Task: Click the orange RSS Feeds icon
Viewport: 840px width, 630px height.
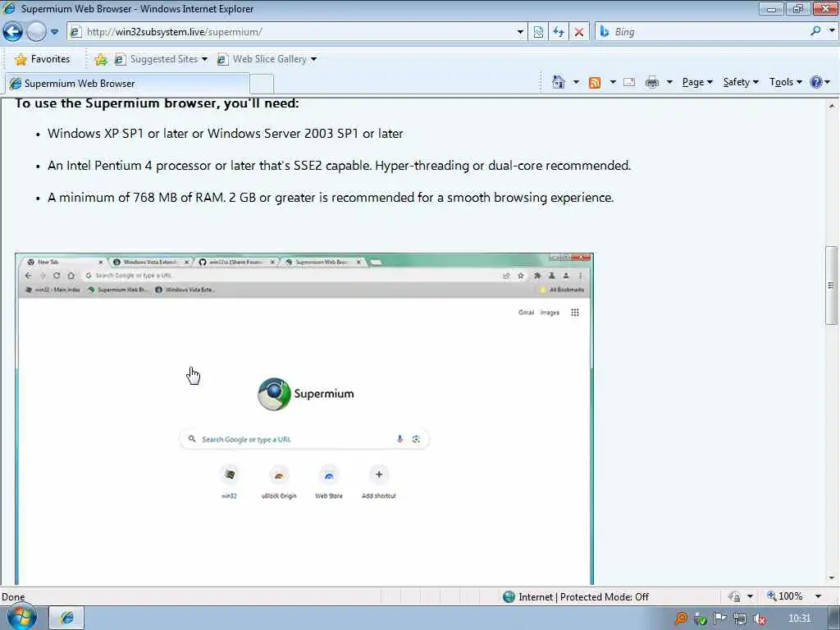Action: pos(595,82)
